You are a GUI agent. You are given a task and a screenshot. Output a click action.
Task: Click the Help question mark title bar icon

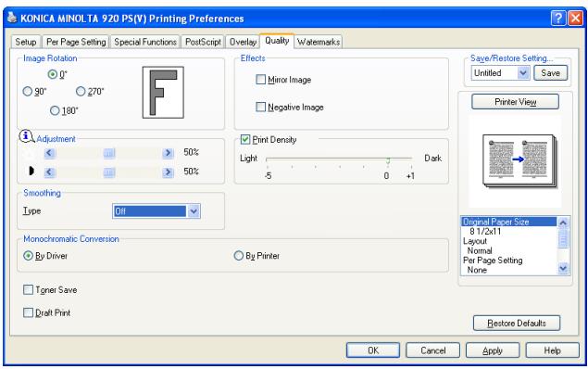point(558,18)
